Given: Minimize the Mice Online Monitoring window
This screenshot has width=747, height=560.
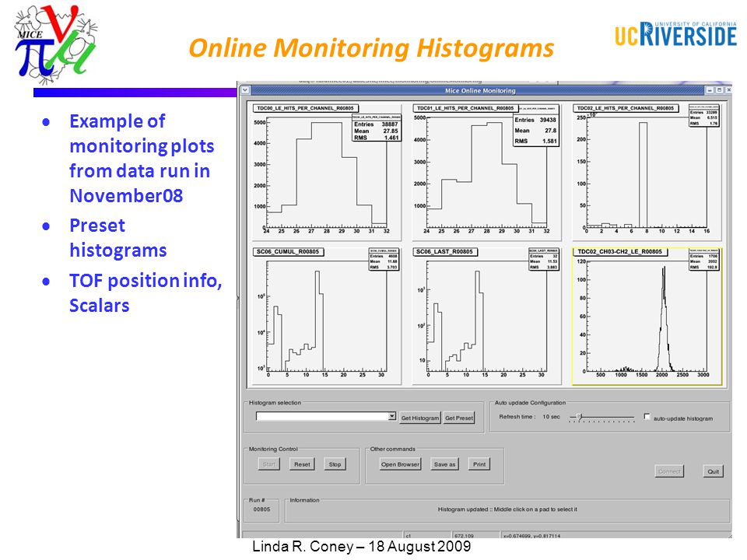Looking at the screenshot, I should coord(710,90).
